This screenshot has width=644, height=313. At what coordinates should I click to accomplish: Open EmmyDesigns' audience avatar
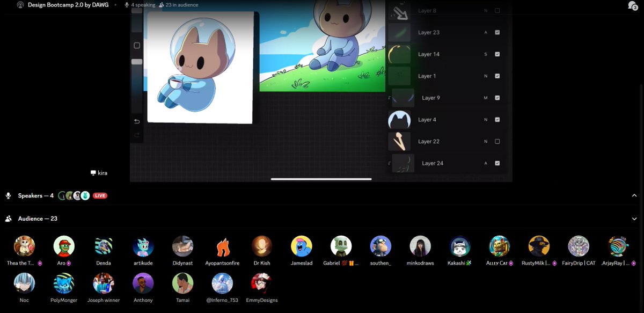(x=262, y=283)
